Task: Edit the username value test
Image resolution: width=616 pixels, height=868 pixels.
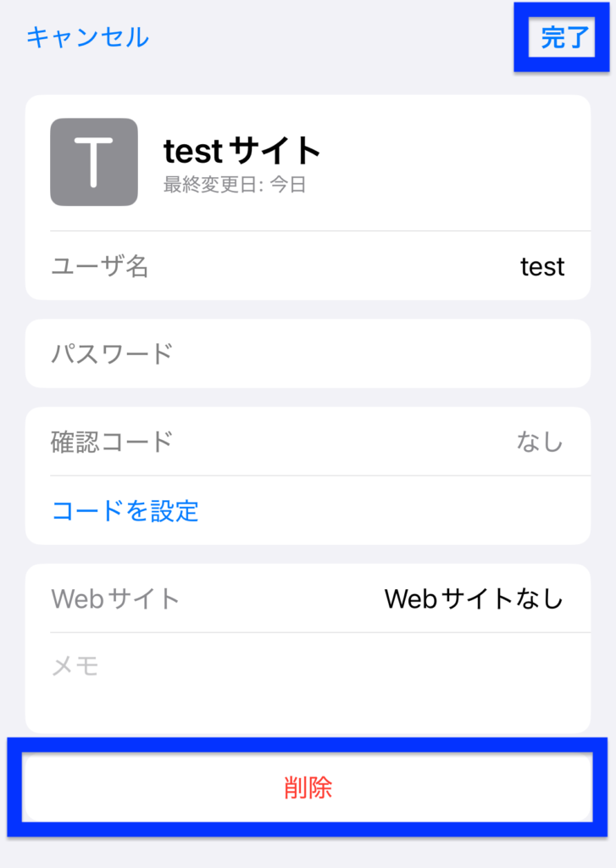Action: click(542, 267)
